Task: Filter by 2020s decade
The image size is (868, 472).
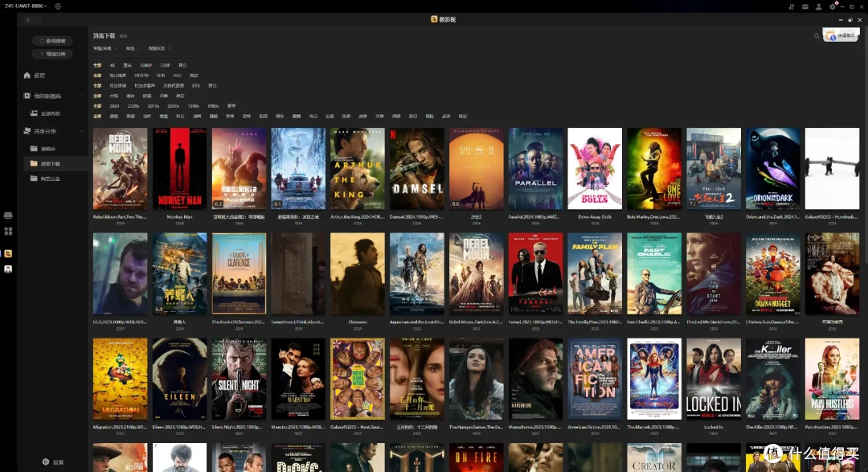Action: 133,106
